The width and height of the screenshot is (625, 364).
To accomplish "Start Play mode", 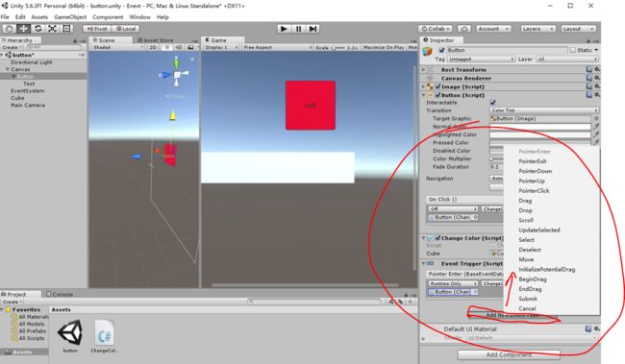I will [x=284, y=29].
